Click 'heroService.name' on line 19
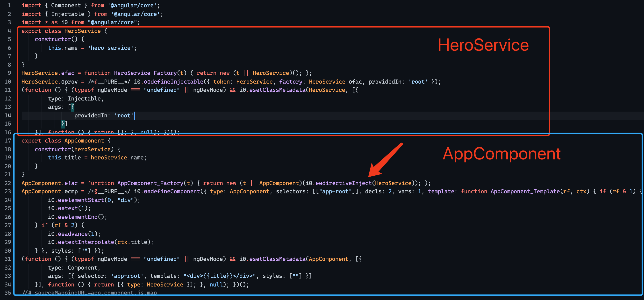The height and width of the screenshot is (300, 644). tap(117, 157)
